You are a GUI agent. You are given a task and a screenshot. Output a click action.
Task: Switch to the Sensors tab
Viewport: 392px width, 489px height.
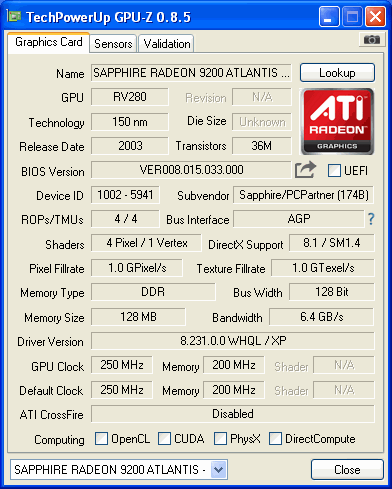(113, 44)
